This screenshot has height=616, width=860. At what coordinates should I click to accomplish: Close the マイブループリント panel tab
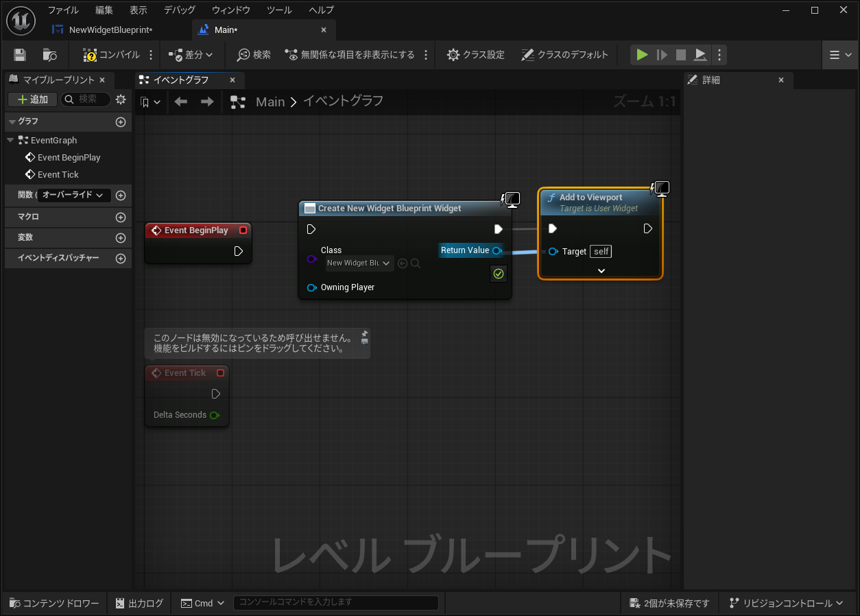coord(102,80)
